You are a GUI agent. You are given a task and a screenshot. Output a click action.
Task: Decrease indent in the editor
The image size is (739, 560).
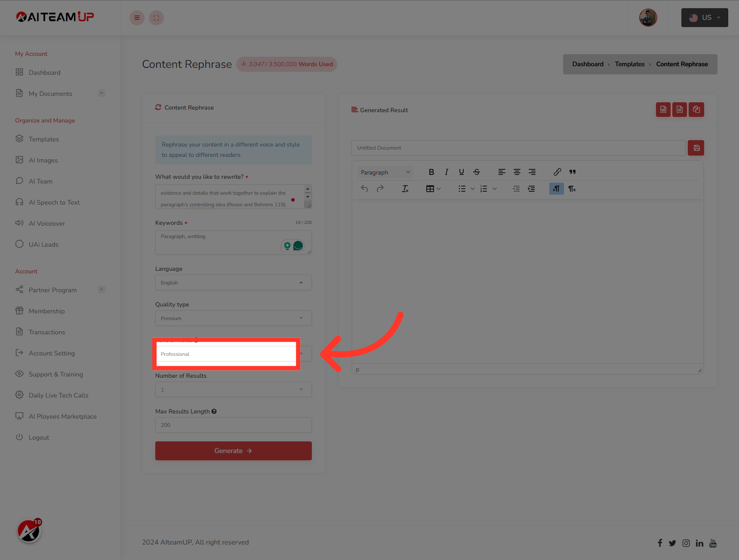[517, 189]
